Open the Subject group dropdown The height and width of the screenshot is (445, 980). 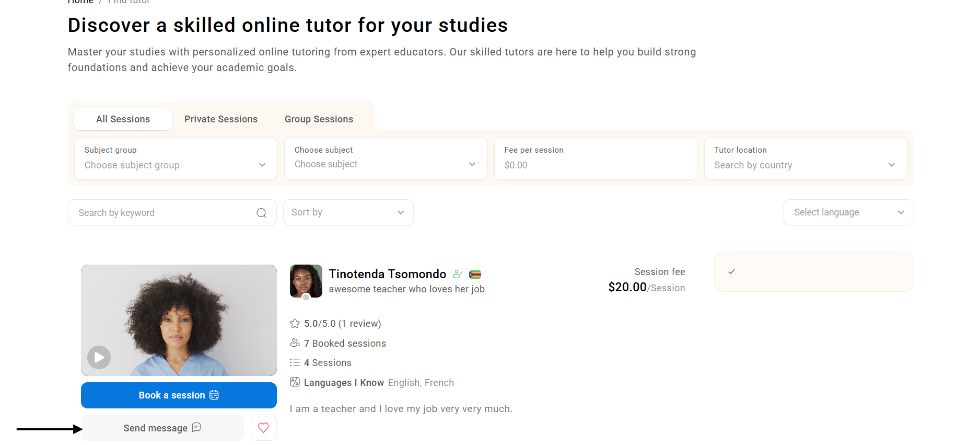pyautogui.click(x=176, y=158)
